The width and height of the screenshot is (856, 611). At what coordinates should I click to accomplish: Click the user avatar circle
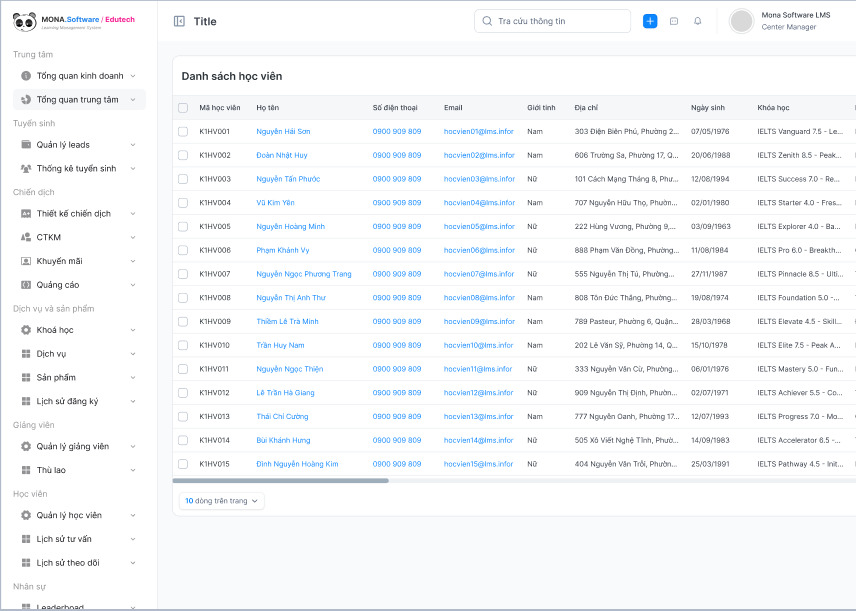pos(741,21)
